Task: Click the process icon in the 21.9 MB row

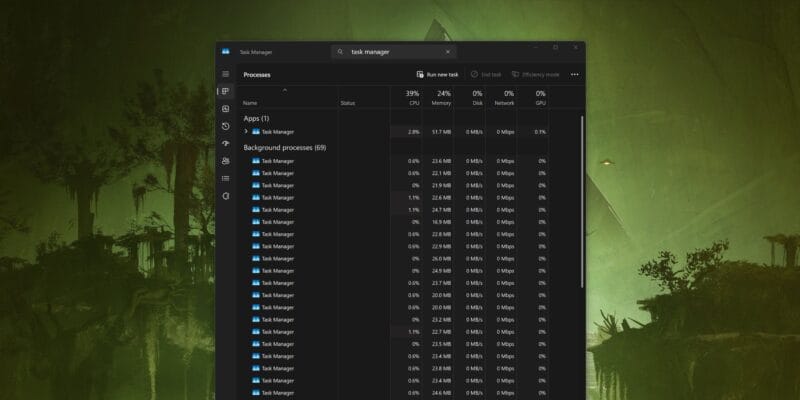Action: [256, 185]
